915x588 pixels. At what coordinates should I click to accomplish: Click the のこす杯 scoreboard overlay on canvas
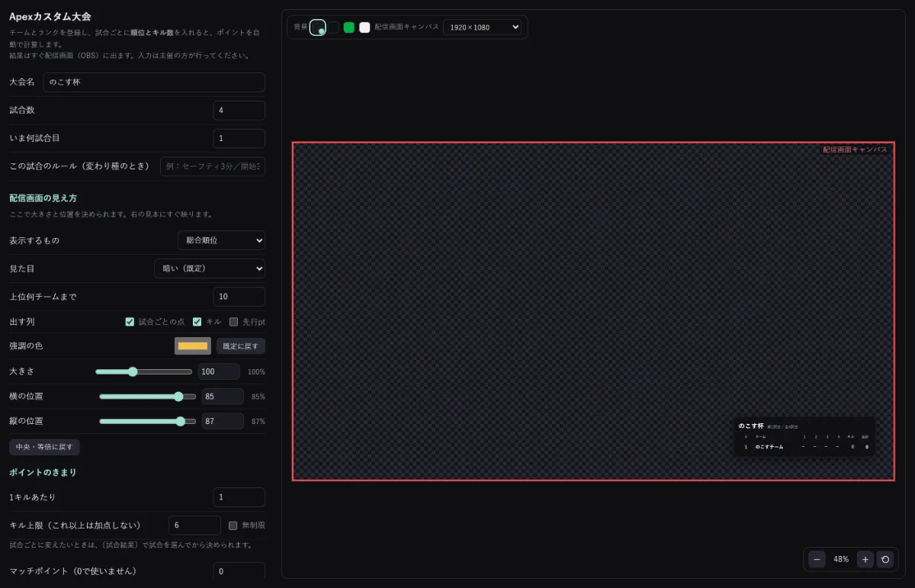[x=804, y=437]
